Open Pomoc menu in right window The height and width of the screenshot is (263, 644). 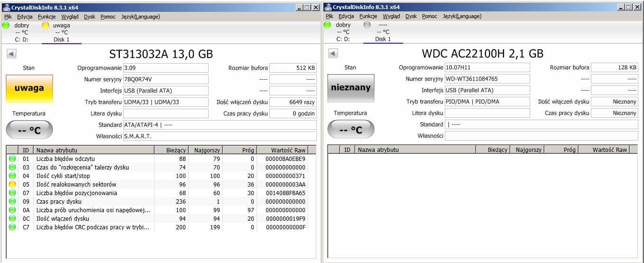(x=430, y=16)
